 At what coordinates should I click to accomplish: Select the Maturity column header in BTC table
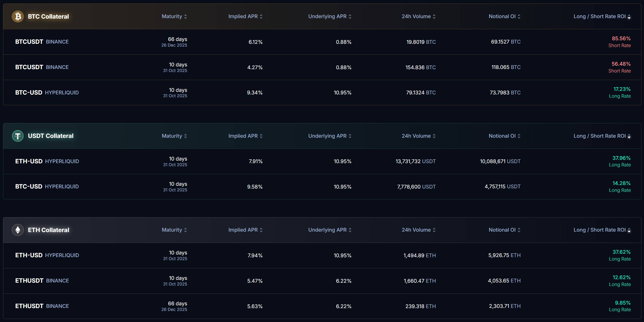coord(172,16)
